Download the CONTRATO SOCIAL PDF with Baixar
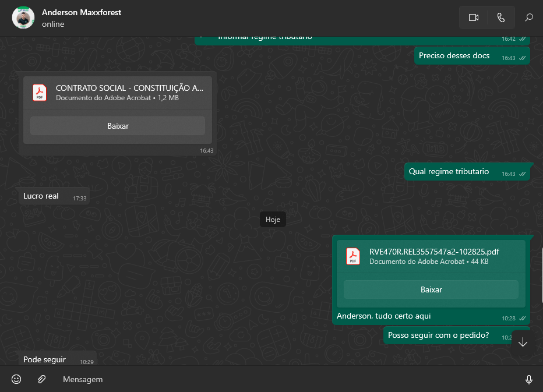The width and height of the screenshot is (543, 392). point(118,126)
